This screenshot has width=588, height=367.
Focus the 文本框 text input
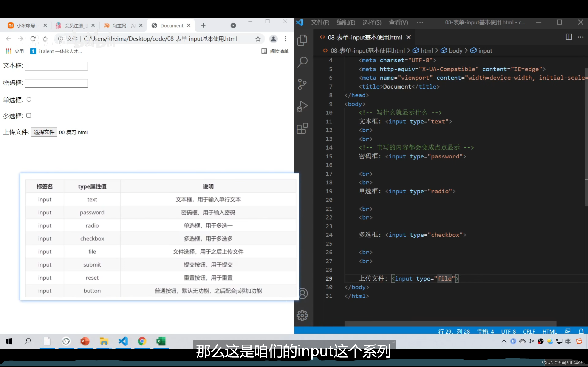[x=56, y=66]
